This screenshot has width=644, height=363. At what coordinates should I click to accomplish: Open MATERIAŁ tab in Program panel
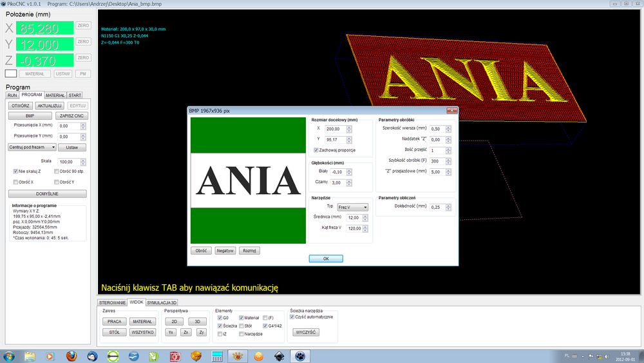55,95
